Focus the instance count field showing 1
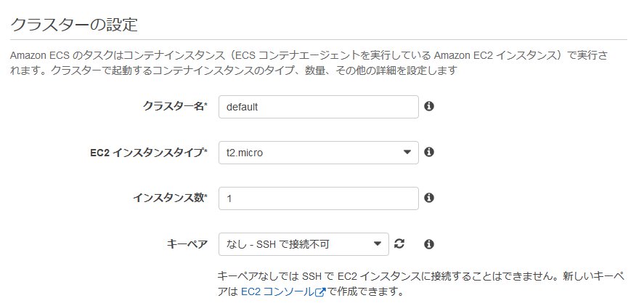Screen dimensions: 644x306 click(318, 198)
